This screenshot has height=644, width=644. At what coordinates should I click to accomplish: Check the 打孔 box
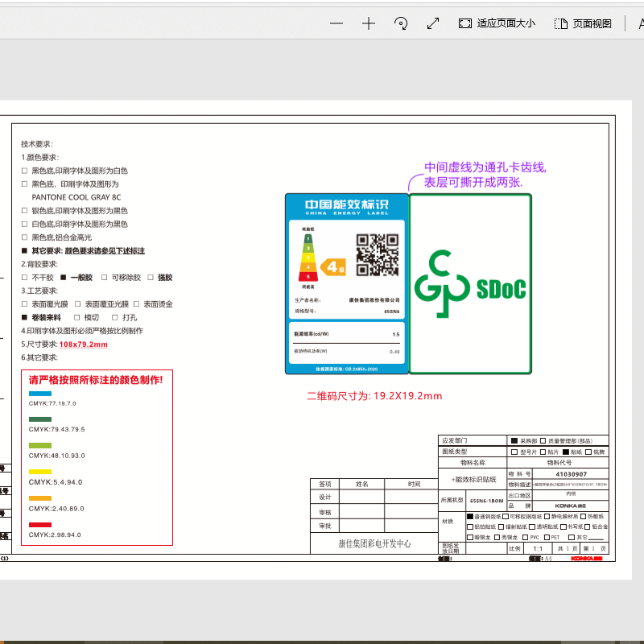point(115,317)
